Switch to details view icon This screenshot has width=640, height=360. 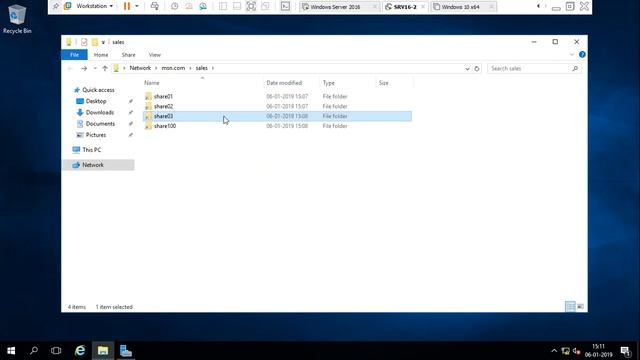[570, 307]
